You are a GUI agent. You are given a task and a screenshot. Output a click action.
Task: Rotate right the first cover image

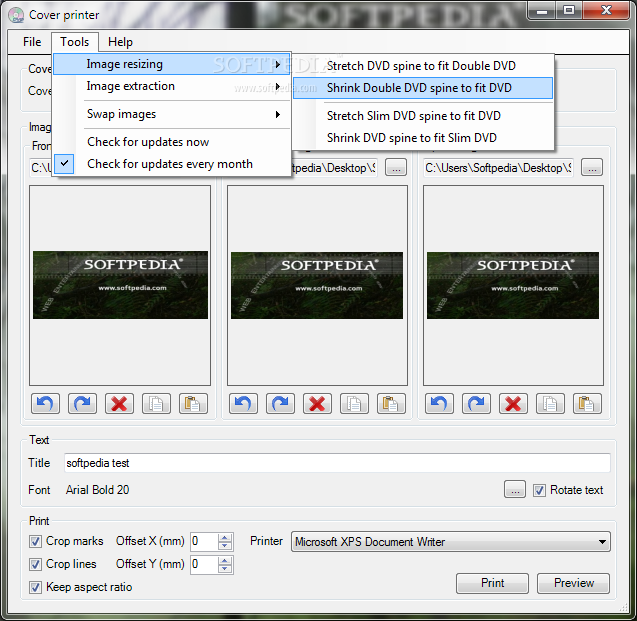[x=82, y=403]
